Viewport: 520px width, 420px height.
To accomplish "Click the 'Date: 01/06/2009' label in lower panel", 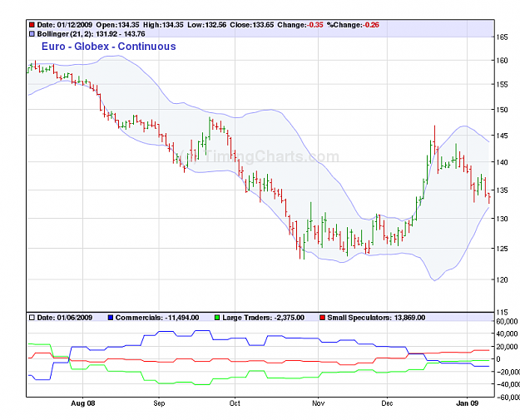I will [65, 318].
